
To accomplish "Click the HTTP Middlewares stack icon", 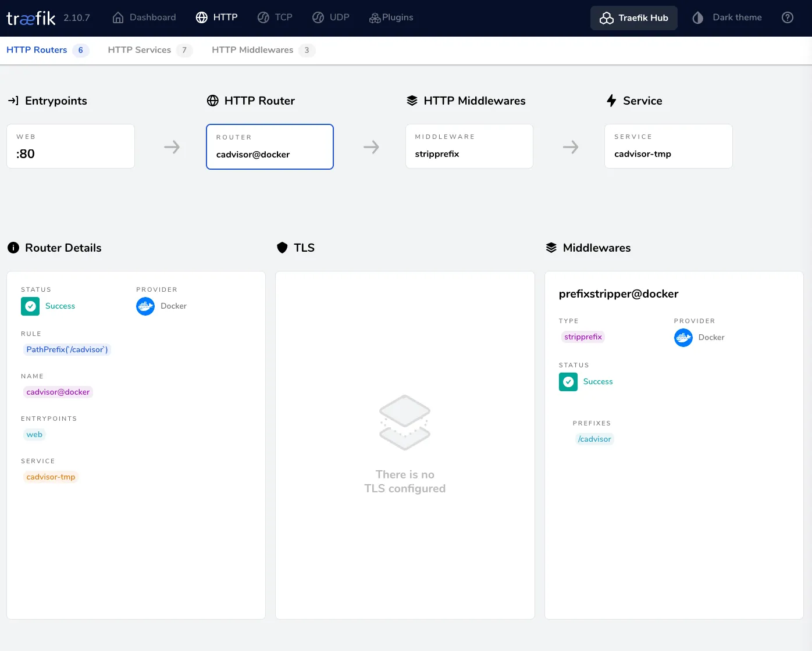I will pos(412,100).
